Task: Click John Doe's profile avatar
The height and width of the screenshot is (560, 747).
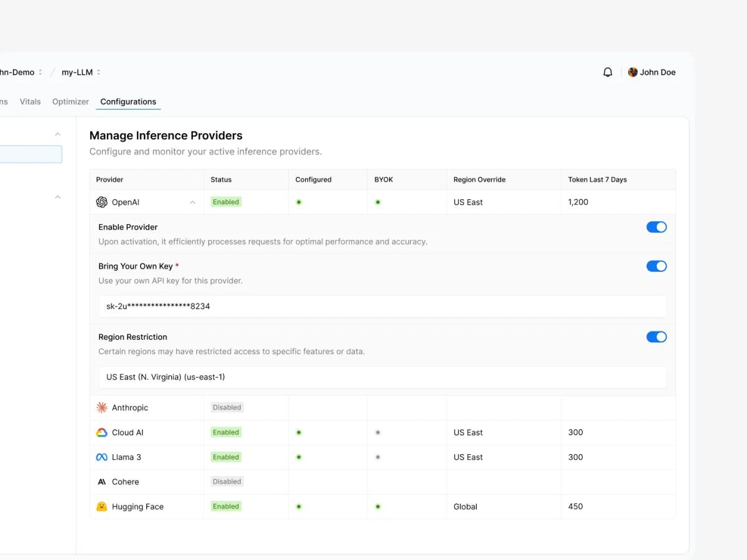Action: click(632, 72)
